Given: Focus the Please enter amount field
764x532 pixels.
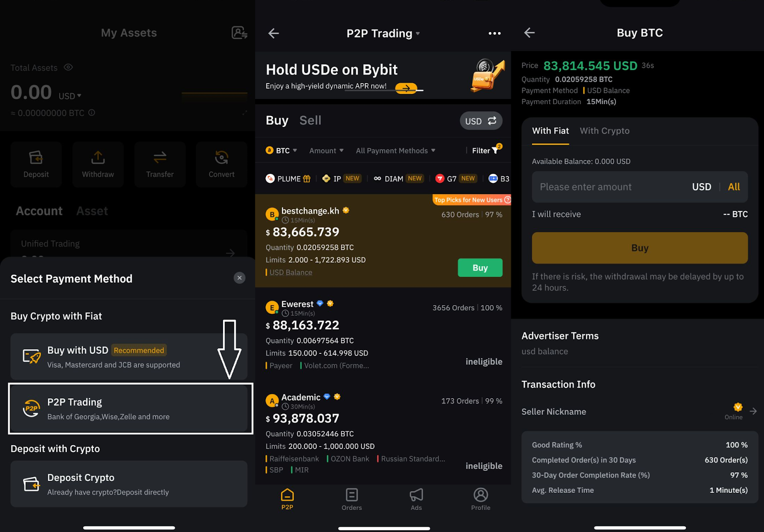Looking at the screenshot, I should (640, 187).
